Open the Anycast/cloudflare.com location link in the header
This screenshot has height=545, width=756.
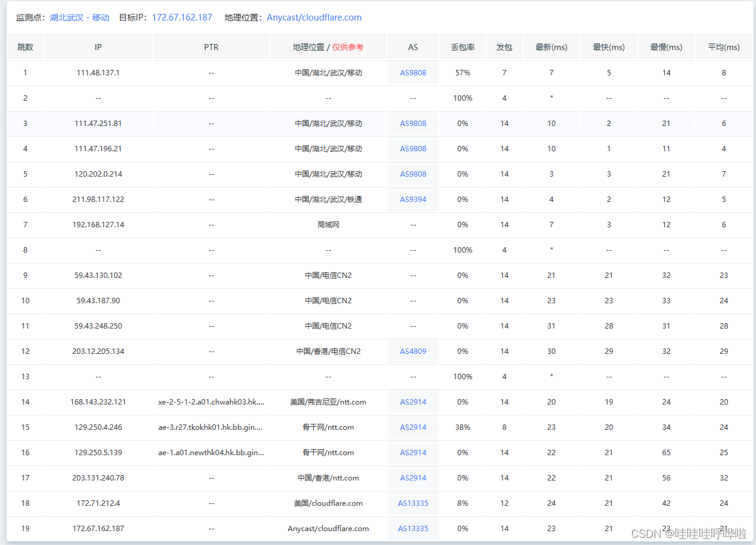pyautogui.click(x=314, y=17)
